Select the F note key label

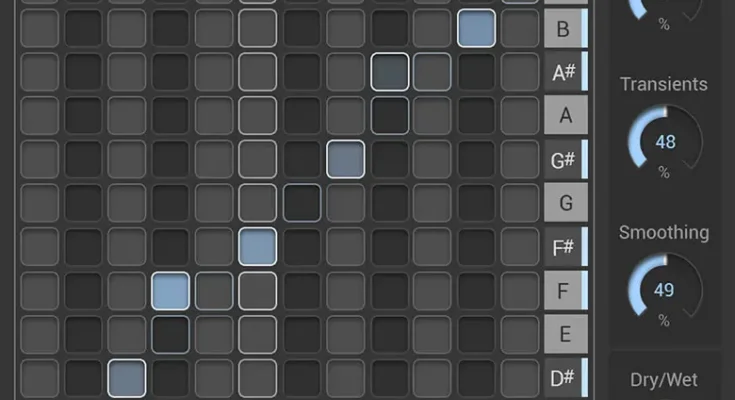point(566,290)
